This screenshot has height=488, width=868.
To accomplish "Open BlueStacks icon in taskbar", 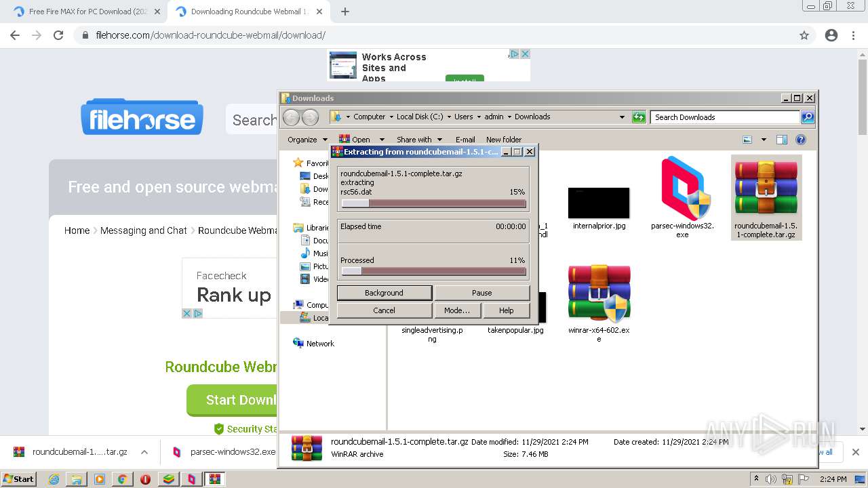I will 168,479.
